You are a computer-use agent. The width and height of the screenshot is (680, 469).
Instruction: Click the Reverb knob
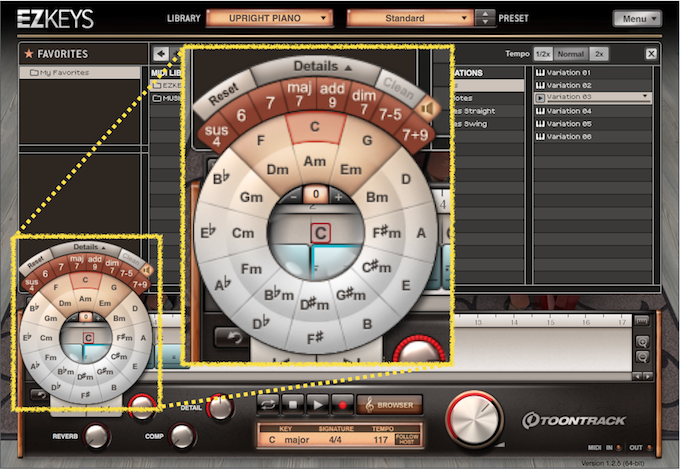pos(96,436)
